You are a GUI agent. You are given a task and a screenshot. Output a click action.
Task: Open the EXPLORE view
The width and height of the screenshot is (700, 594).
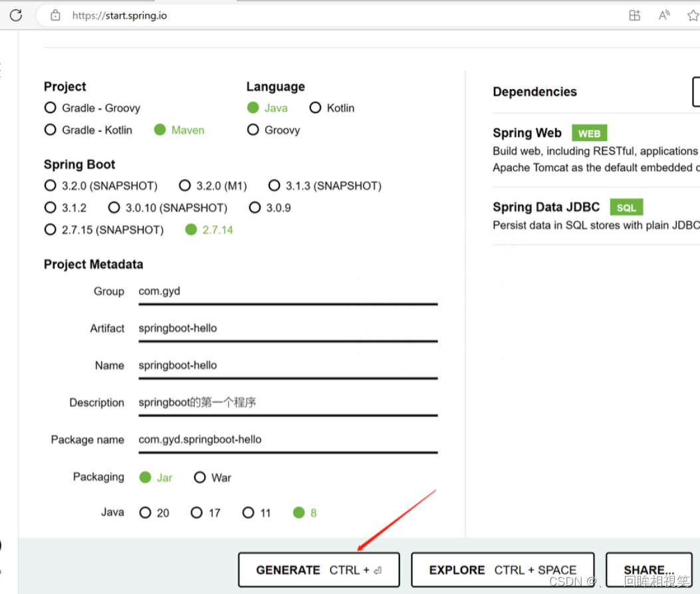point(502,569)
